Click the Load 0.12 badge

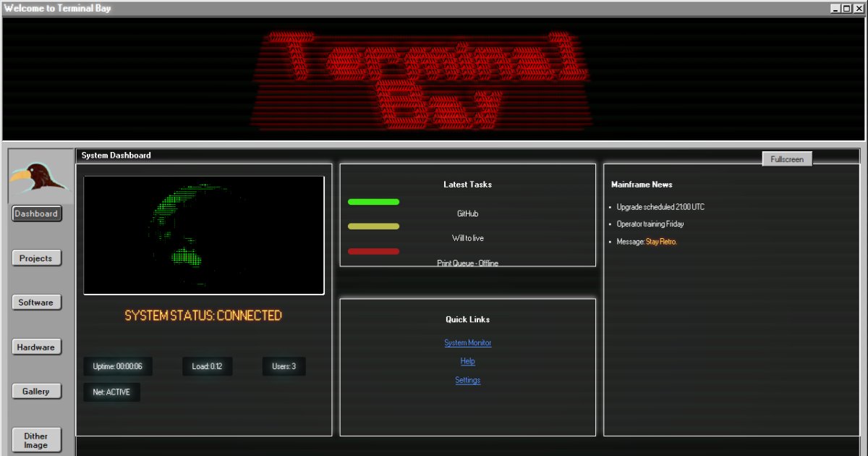[x=207, y=366]
